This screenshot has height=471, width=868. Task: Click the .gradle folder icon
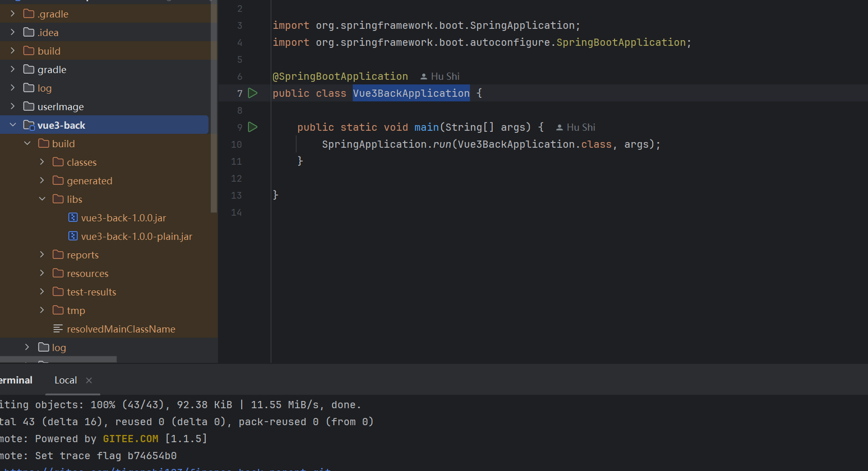point(29,14)
